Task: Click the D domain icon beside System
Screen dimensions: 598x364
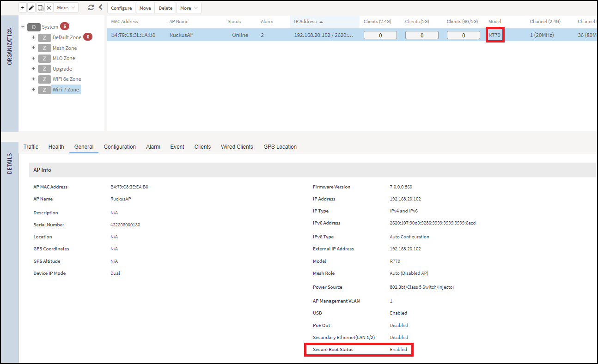Action: coord(34,27)
